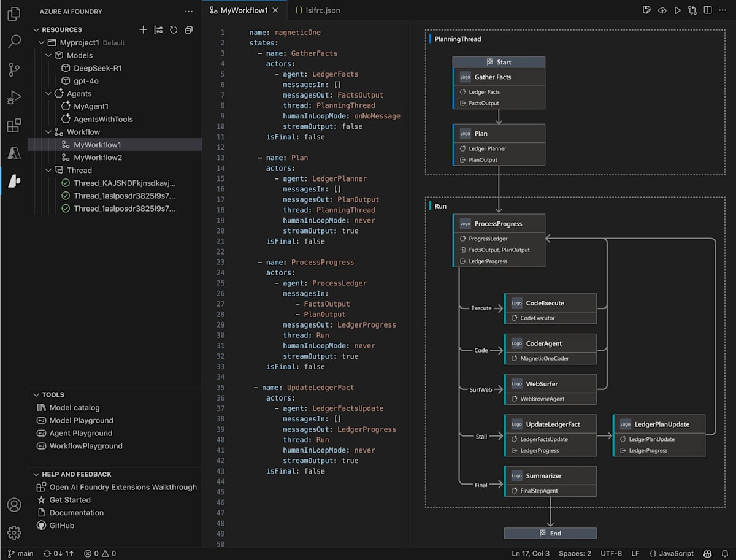
Task: Collapse the Agents tree node
Action: click(x=49, y=94)
